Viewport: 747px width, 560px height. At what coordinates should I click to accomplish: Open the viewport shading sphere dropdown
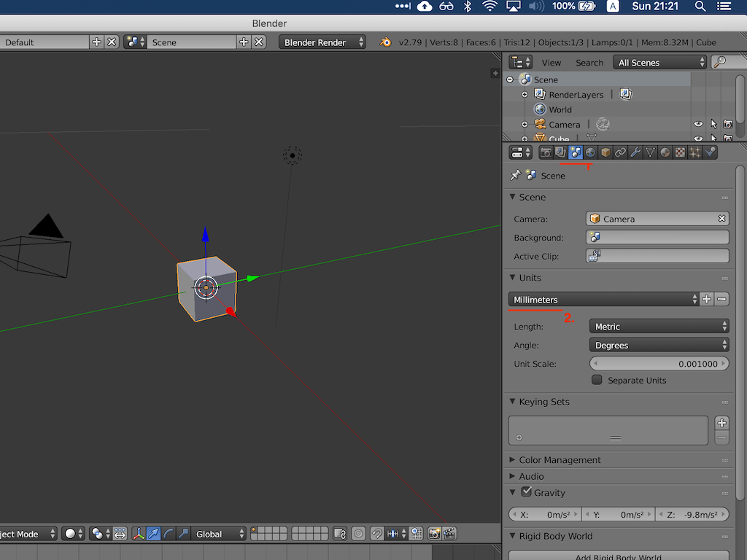point(74,534)
